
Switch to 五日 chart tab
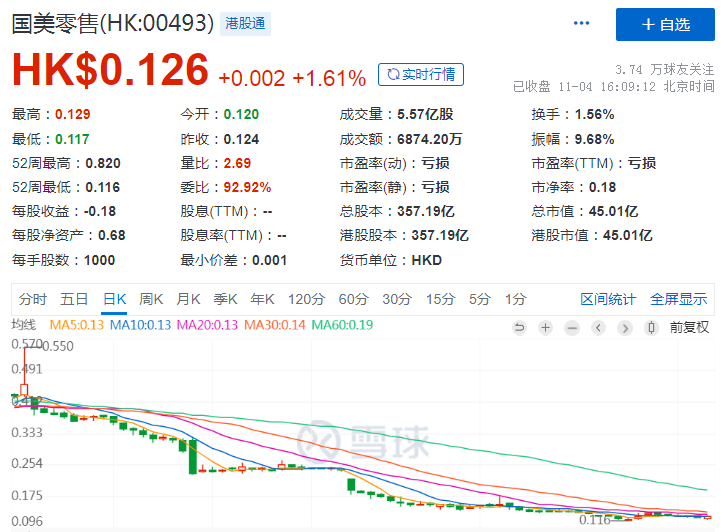pyautogui.click(x=74, y=299)
